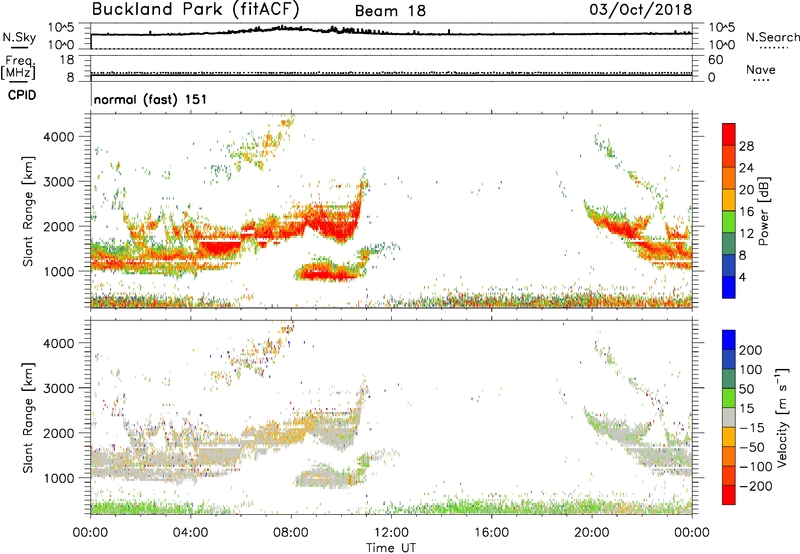Click the right "10^0" noise axis tick

[721, 45]
